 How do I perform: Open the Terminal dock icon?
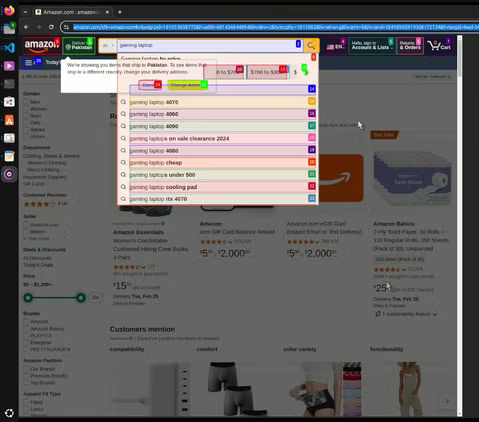click(x=9, y=84)
